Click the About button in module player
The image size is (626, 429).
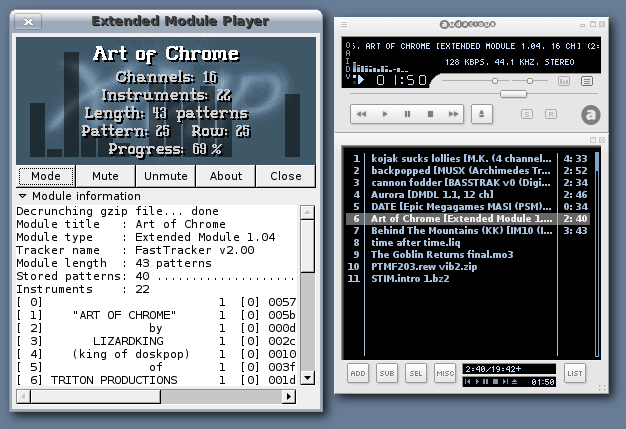pyautogui.click(x=225, y=176)
